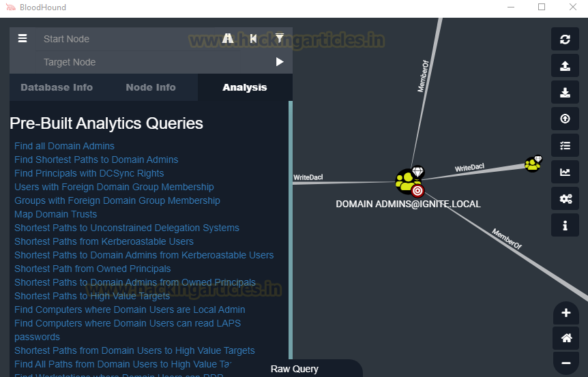Run Shortest Path from Owned Principals
588x377 pixels.
point(92,269)
